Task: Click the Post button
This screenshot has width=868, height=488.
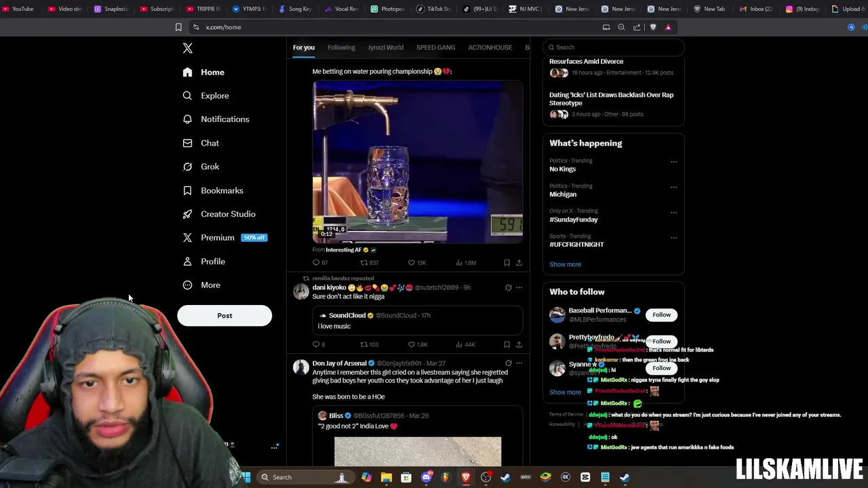Action: point(224,316)
